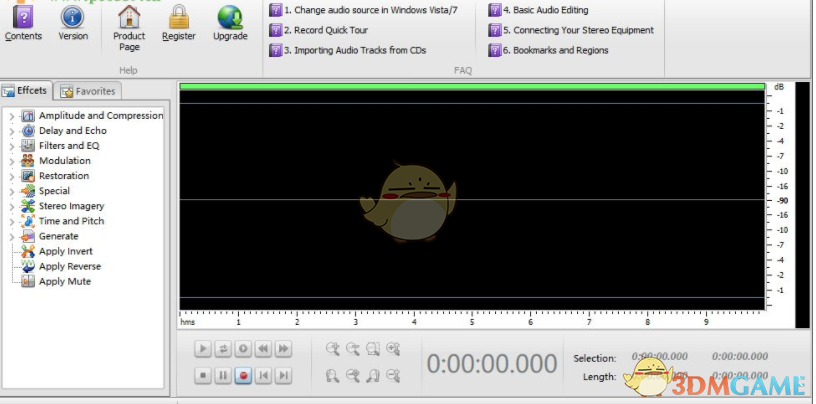Click Apply Invert effect
816x404 pixels.
pyautogui.click(x=66, y=251)
